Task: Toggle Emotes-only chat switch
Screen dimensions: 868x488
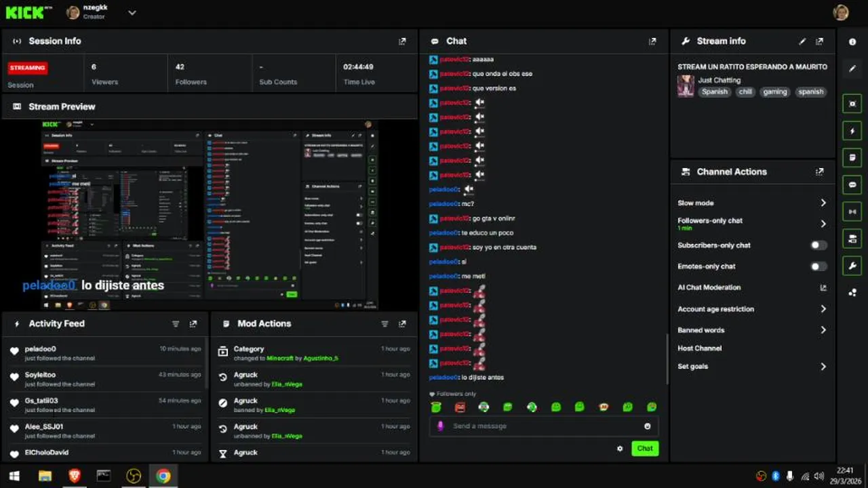Action: [819, 266]
